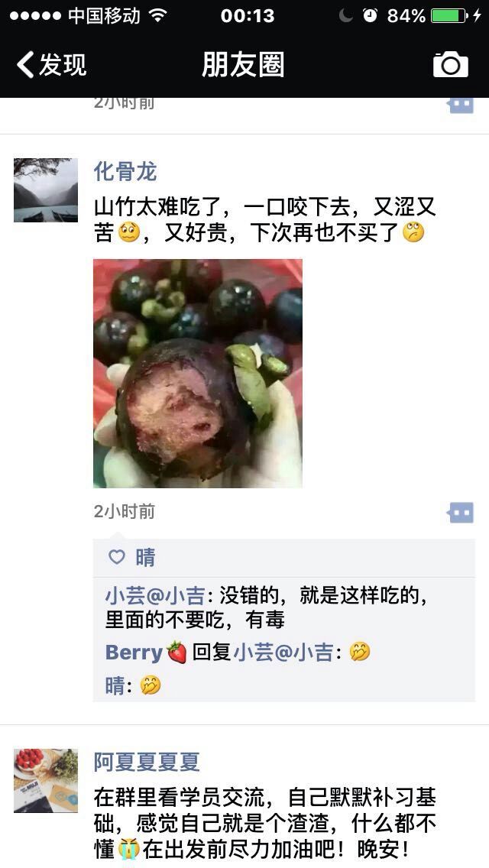
Task: Reply to 小芸@小吉's comment about 有毒
Action: (x=267, y=607)
